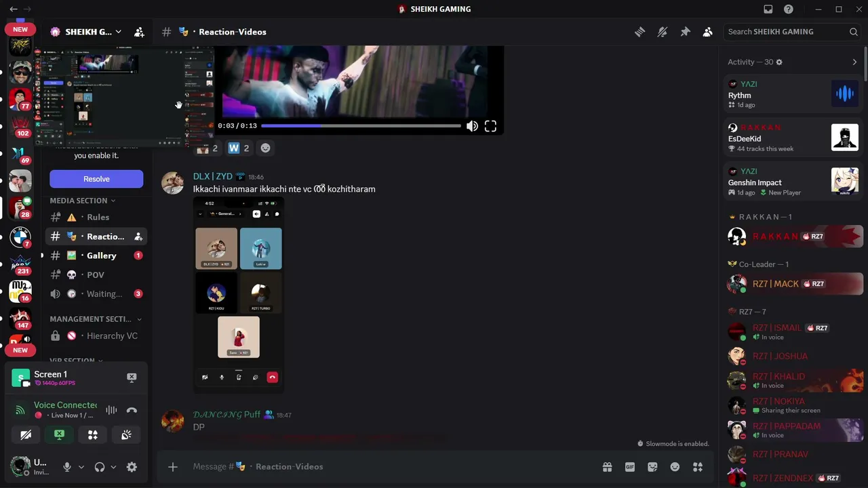Open pinned messages with the pin icon
This screenshot has height=488, width=868.
click(685, 32)
